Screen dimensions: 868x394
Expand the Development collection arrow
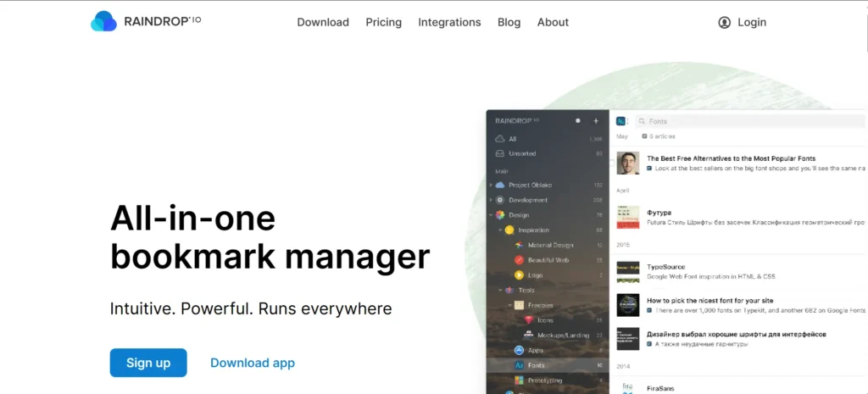[491, 200]
